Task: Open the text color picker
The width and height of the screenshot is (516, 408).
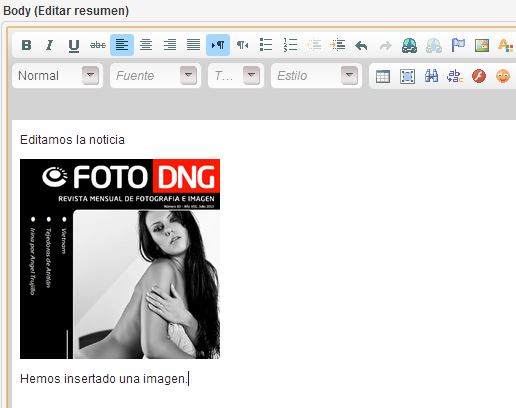Action: tap(505, 45)
